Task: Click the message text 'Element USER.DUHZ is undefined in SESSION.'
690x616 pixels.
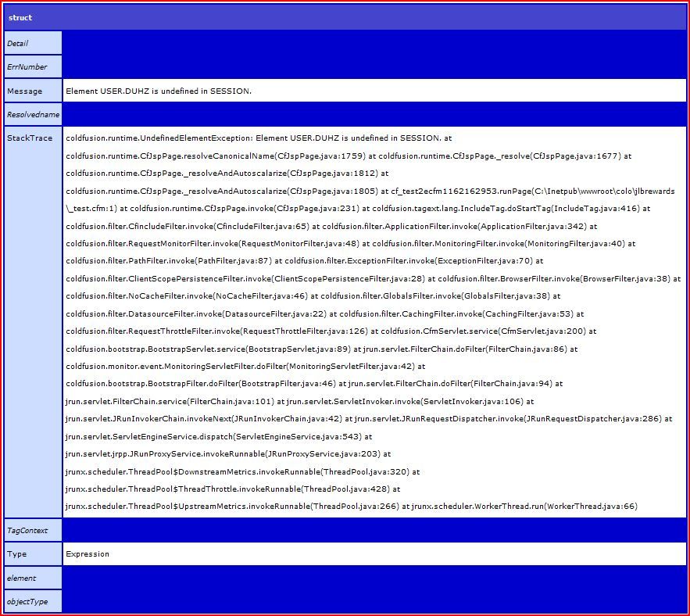Action: coord(159,91)
